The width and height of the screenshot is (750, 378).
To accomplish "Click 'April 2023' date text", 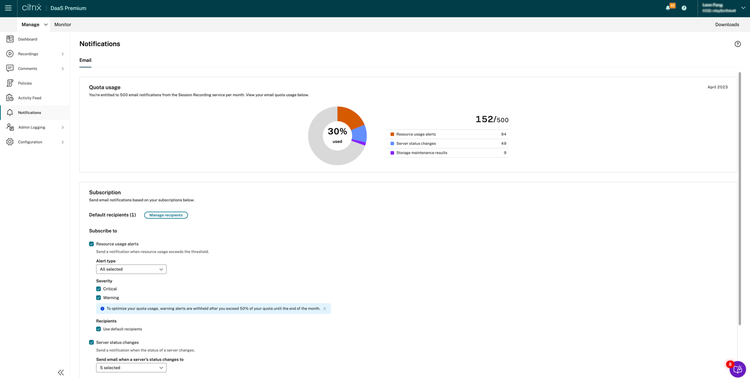I will point(717,87).
